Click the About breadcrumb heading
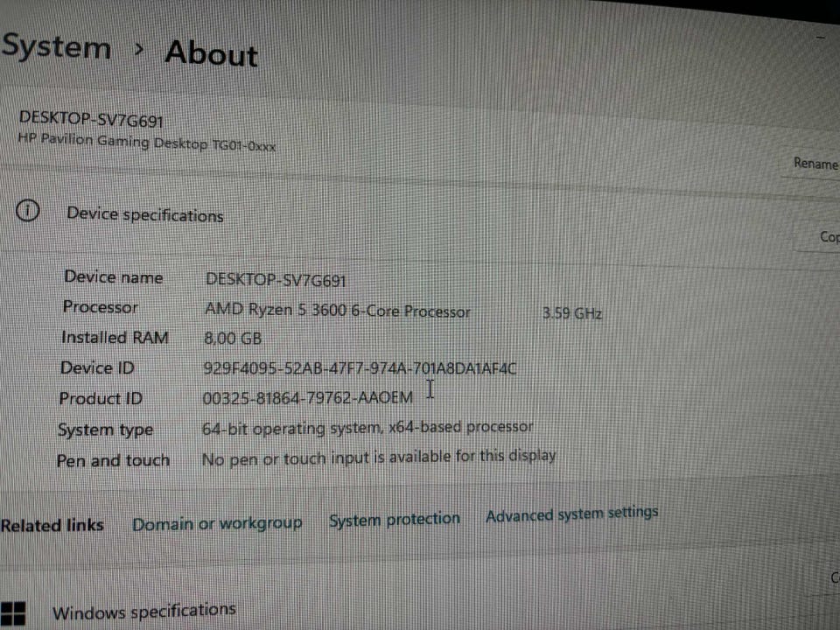 212,53
